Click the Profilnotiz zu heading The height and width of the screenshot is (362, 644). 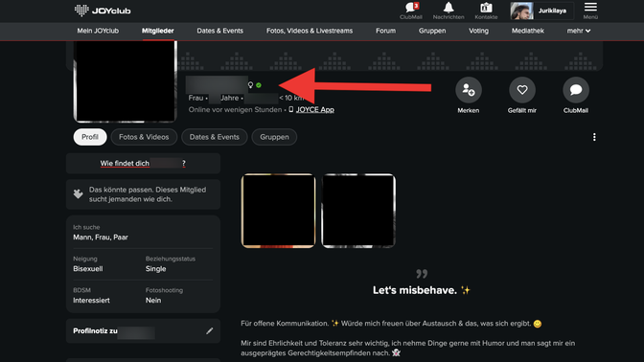point(95,330)
